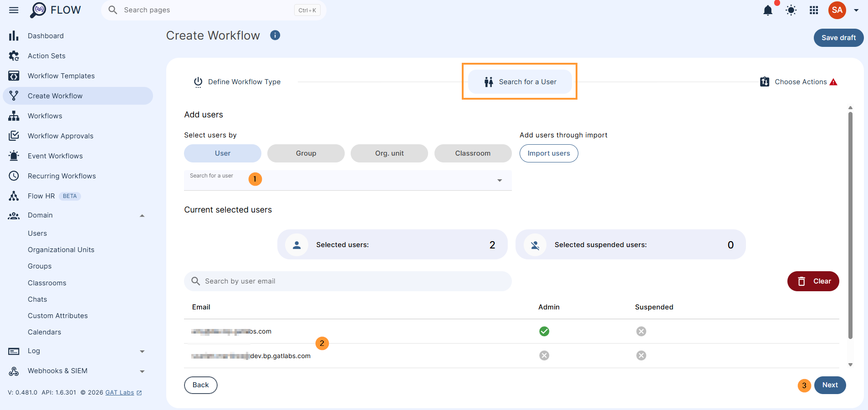
Task: Select users by User option
Action: pyautogui.click(x=223, y=153)
